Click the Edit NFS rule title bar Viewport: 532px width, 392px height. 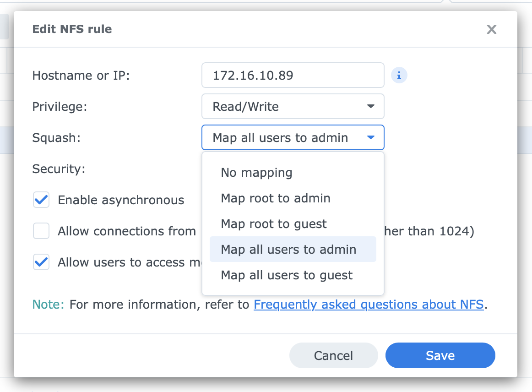(x=229, y=30)
